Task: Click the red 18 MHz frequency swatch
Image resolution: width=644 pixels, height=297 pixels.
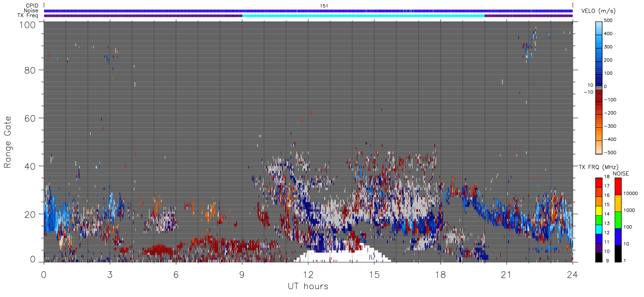Action: coord(599,181)
